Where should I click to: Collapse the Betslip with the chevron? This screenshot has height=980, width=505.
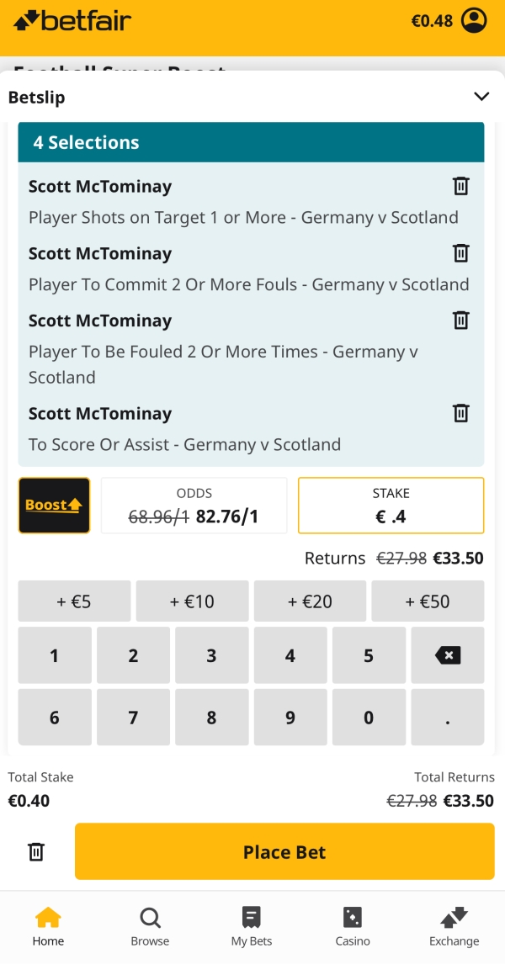(x=481, y=96)
